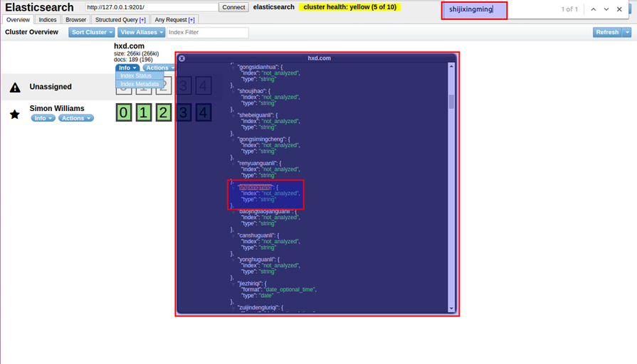Open the Any Request tab
Viewport: 637px width, 364px height.
174,20
